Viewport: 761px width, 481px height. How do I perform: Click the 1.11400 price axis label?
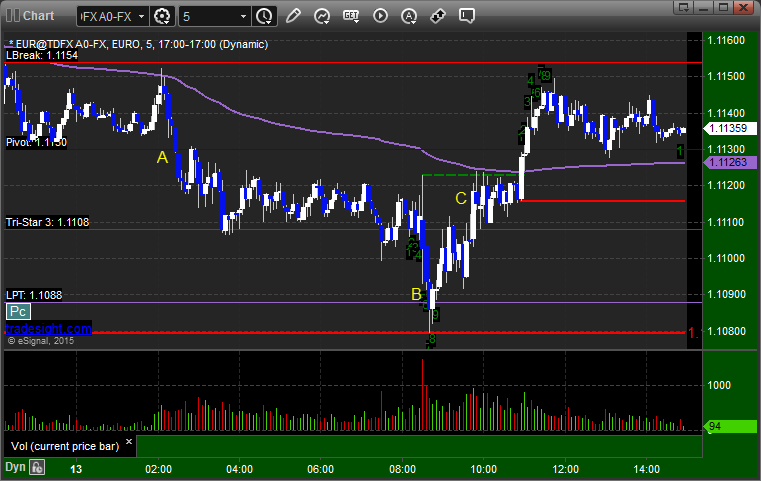click(x=726, y=113)
